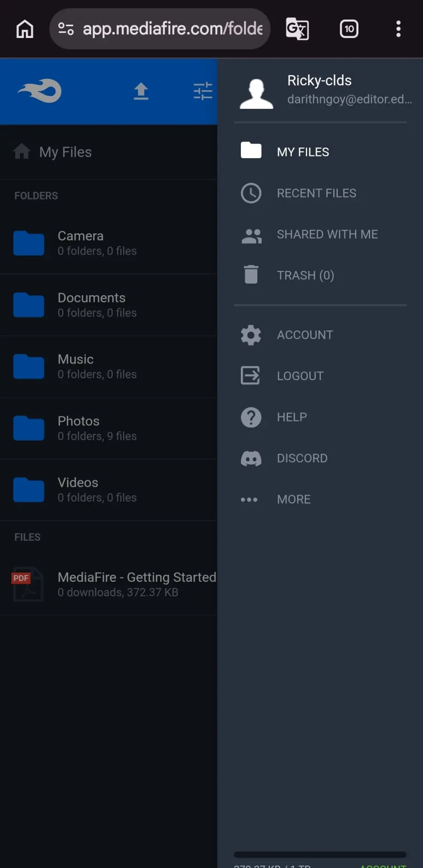Open the Music folder
The width and height of the screenshot is (423, 868).
point(108,366)
